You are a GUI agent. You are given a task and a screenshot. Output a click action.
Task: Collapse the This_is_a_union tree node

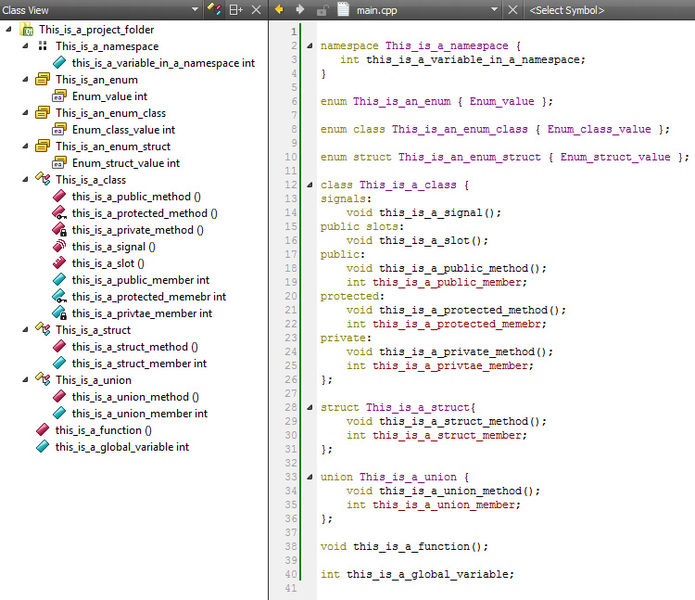coord(25,380)
